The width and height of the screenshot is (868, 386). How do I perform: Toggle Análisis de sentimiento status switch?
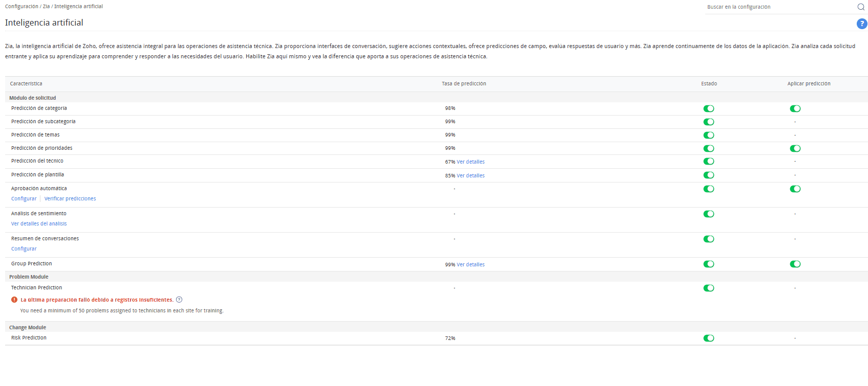(x=708, y=214)
